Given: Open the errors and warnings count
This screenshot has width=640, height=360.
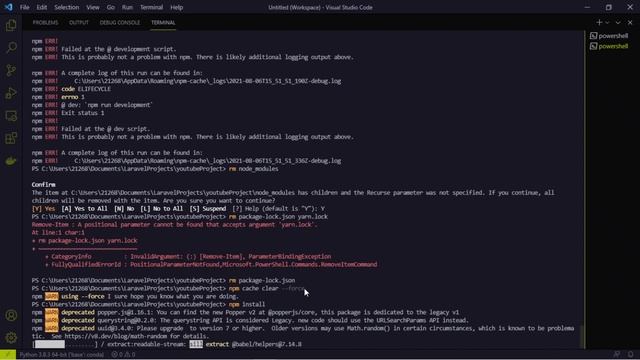Looking at the screenshot, I should click(123, 355).
